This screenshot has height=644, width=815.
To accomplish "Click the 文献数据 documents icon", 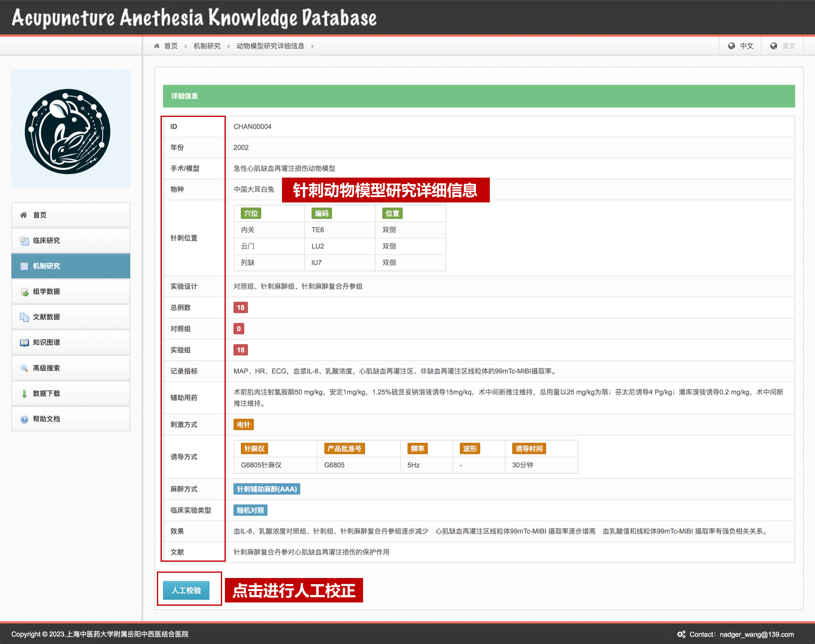I will tap(24, 317).
